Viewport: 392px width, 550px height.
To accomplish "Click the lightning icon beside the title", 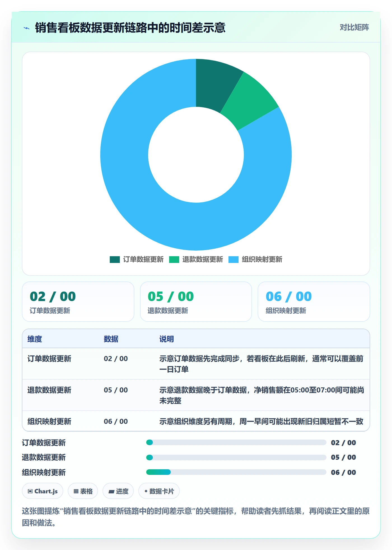I will pyautogui.click(x=27, y=28).
